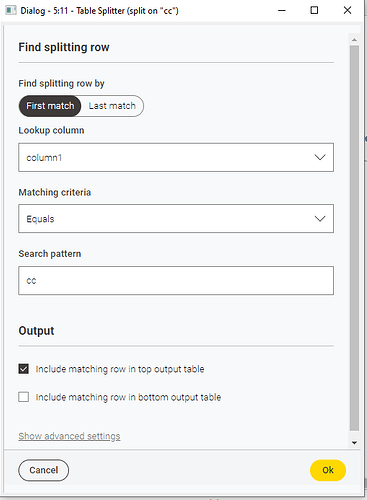The width and height of the screenshot is (367, 500).
Task: Click the vertical scrollbar thumb
Action: click(354, 238)
